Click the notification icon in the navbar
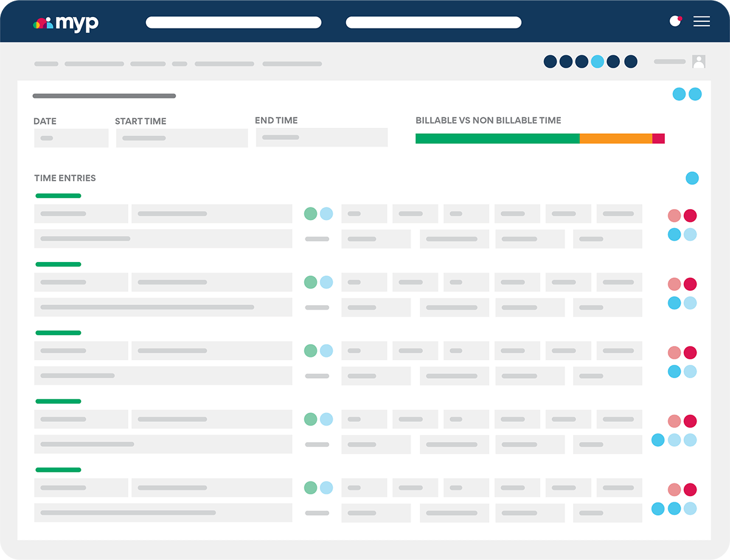Image resolution: width=730 pixels, height=560 pixels. (676, 20)
